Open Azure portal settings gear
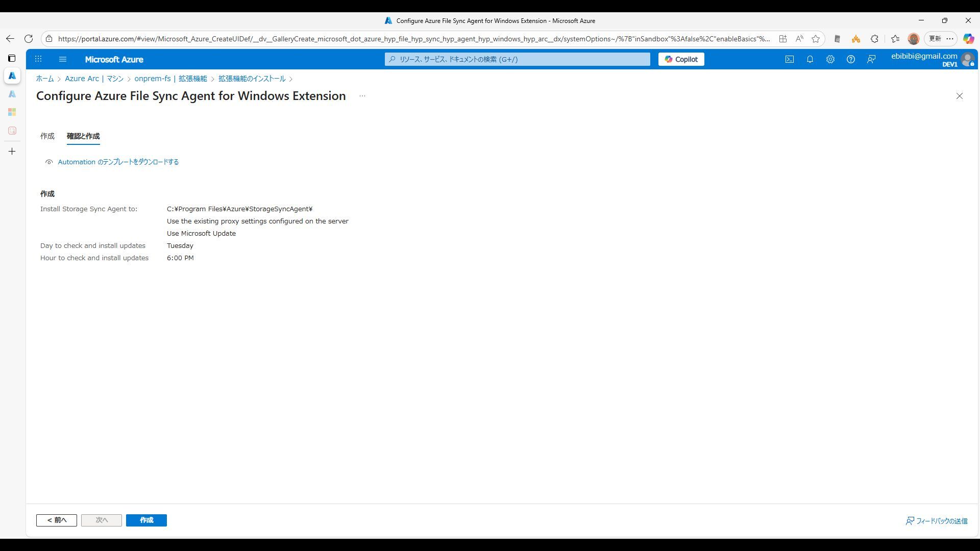Viewport: 980px width, 551px height. point(830,59)
